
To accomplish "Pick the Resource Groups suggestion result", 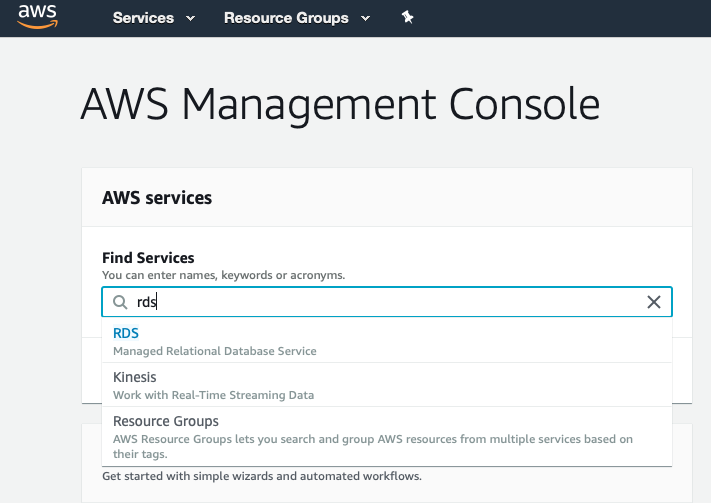I will (166, 421).
